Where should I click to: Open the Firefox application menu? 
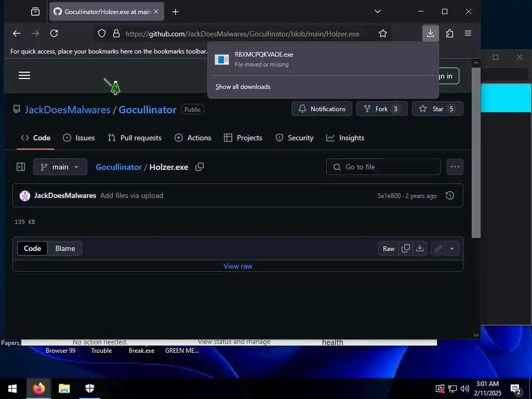(468, 33)
